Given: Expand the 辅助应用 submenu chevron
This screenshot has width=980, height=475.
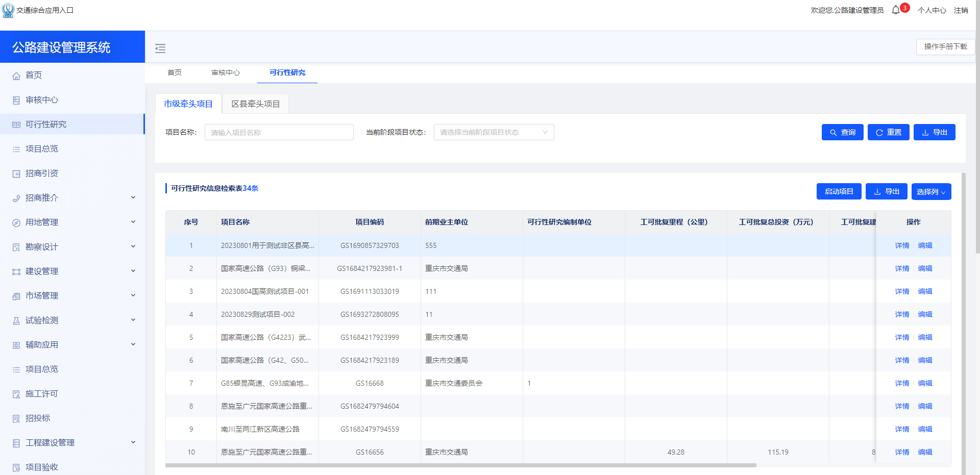Looking at the screenshot, I should tap(133, 344).
